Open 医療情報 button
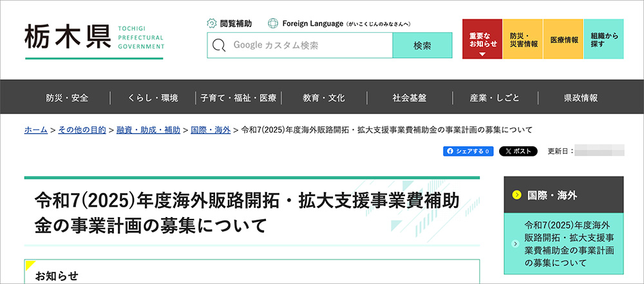Viewport: 644px width, 284px height. click(563, 39)
